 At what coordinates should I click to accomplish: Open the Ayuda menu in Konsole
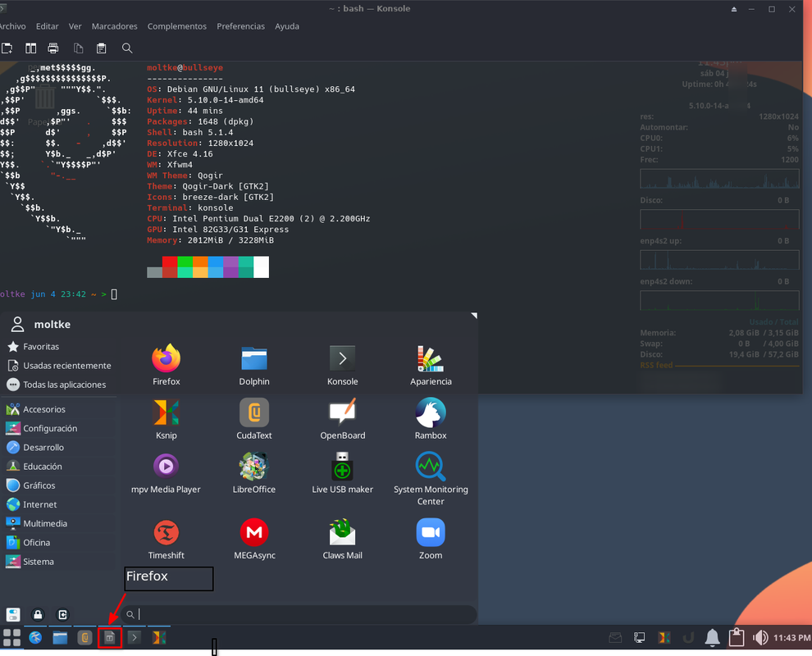[x=287, y=26]
